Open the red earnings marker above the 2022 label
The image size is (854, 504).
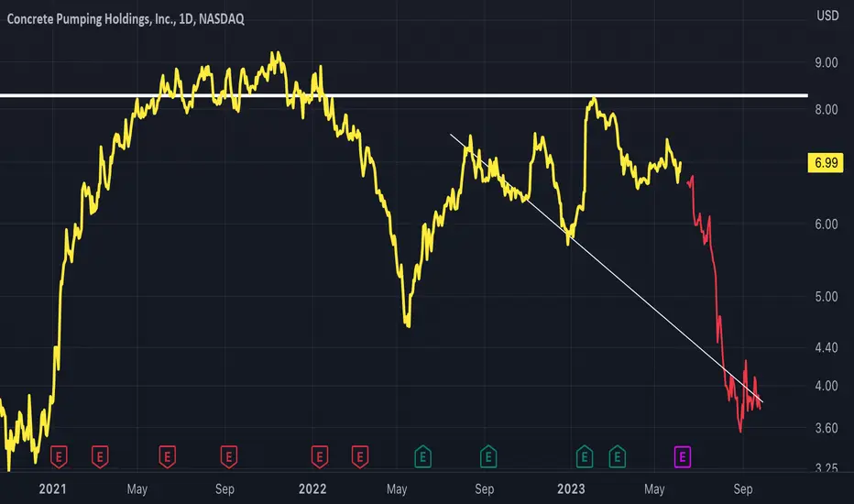pos(320,456)
